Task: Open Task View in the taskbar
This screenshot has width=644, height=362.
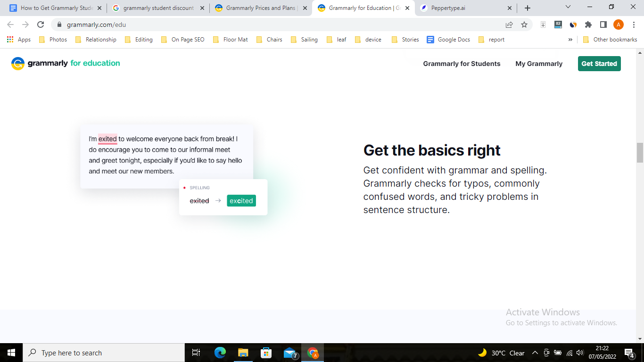Action: (x=196, y=353)
